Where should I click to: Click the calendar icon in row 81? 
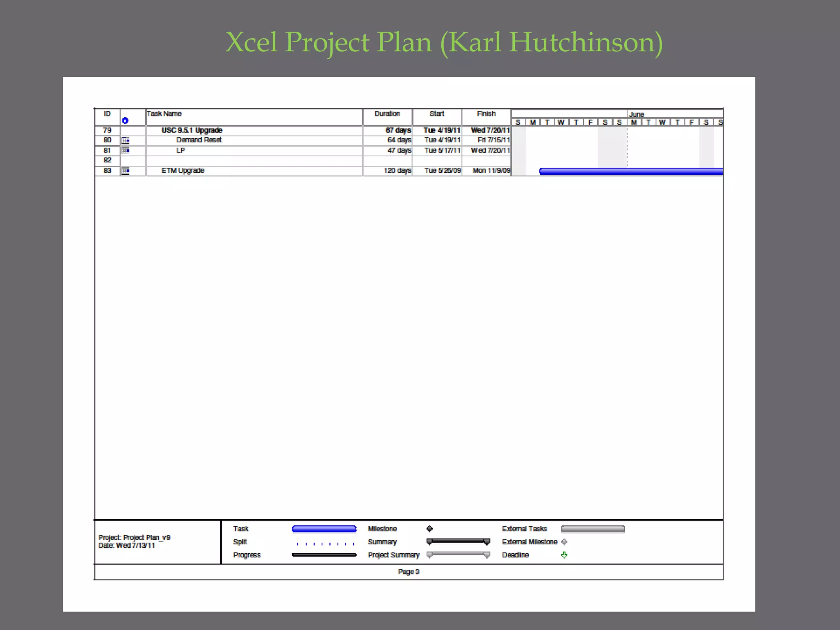[126, 151]
